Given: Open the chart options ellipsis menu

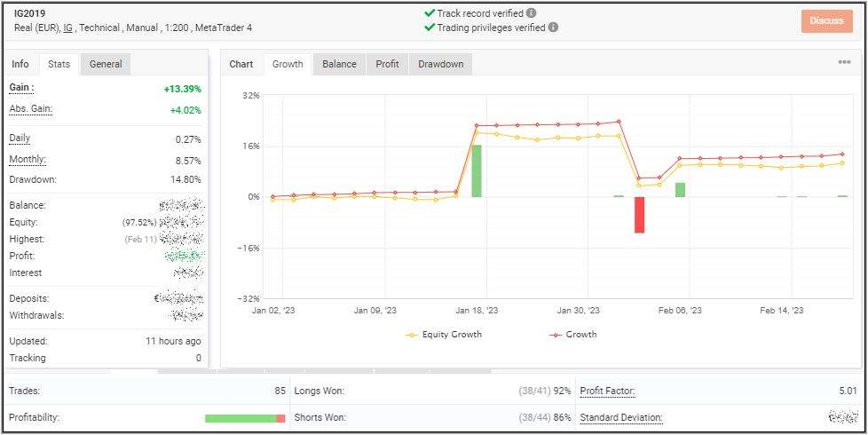Looking at the screenshot, I should click(x=844, y=63).
